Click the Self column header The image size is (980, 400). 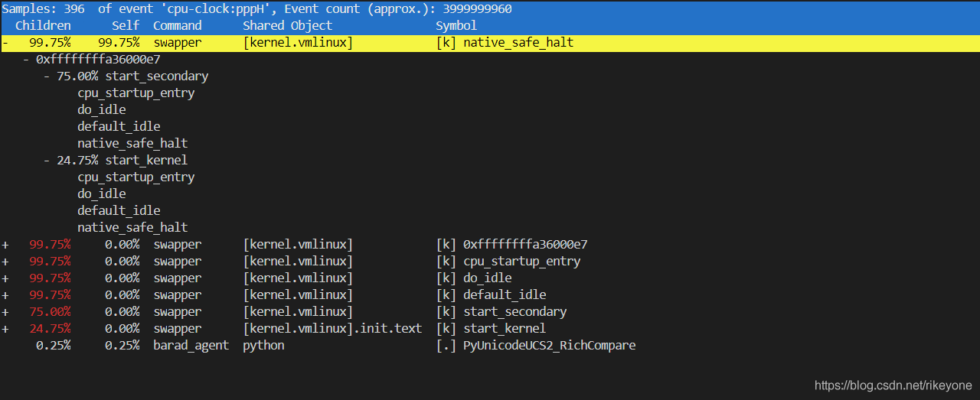tap(126, 26)
